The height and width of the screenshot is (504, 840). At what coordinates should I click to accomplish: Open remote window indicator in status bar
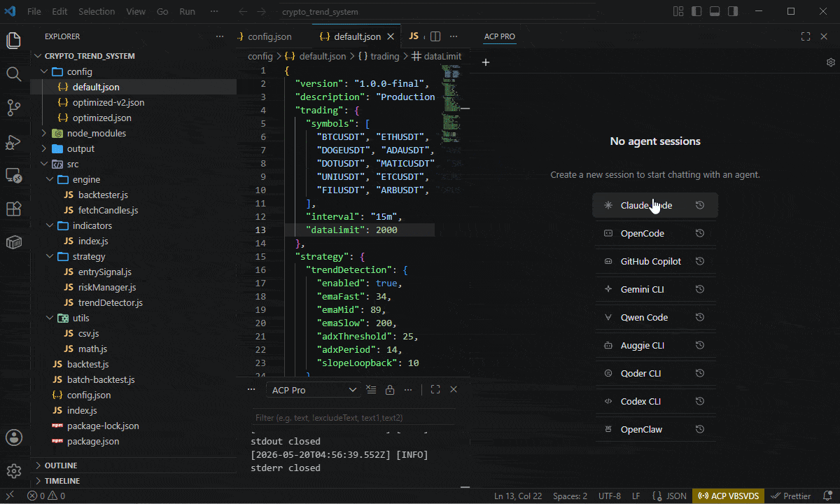pos(10,496)
